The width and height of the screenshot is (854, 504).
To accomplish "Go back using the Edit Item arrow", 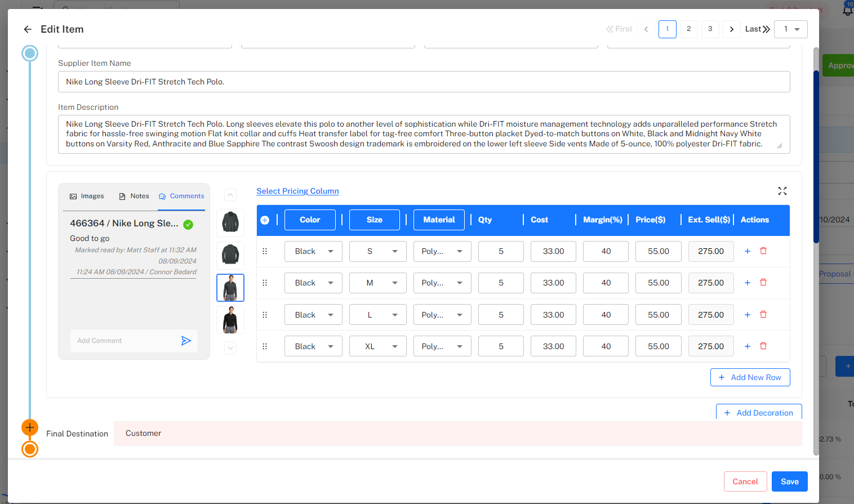I will (28, 29).
